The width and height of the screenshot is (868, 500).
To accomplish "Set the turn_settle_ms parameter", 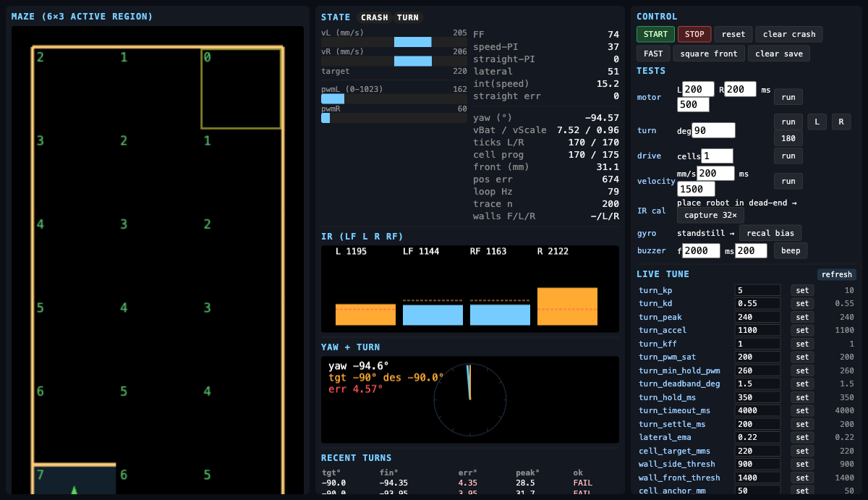I will pyautogui.click(x=802, y=424).
